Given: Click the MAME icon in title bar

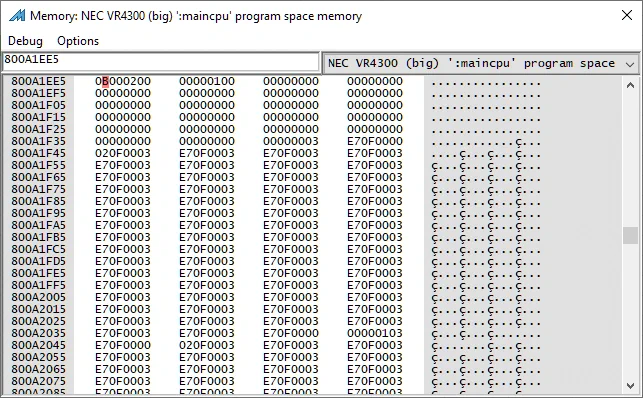Looking at the screenshot, I should pyautogui.click(x=17, y=16).
